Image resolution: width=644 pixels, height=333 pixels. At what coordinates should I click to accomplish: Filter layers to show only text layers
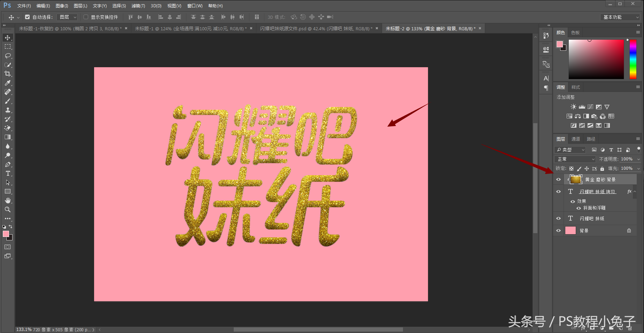pos(611,150)
